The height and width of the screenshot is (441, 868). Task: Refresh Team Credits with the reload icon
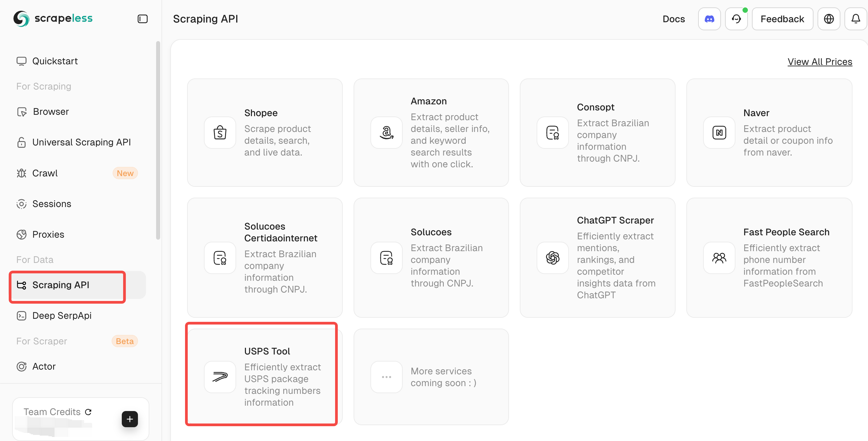(x=88, y=412)
